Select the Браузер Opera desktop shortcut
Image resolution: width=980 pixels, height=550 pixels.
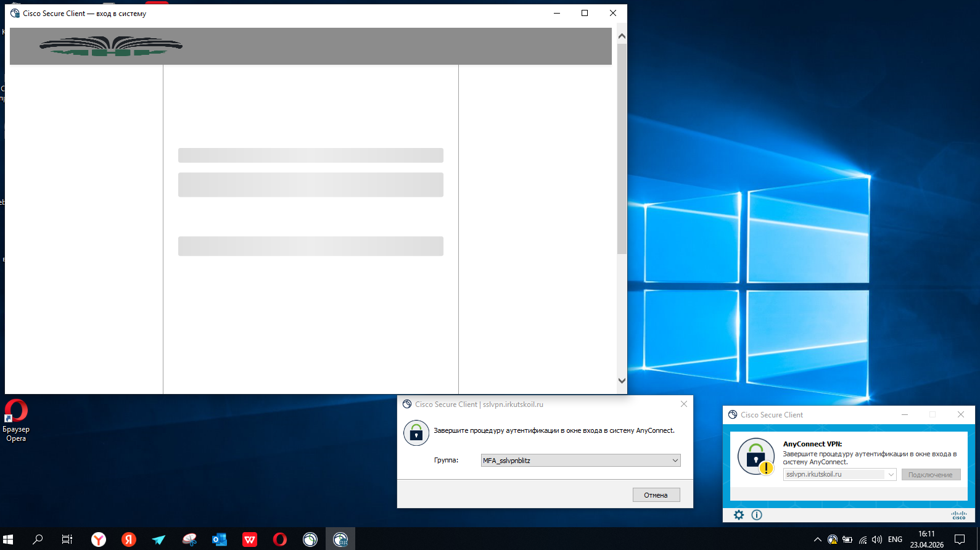[16, 421]
